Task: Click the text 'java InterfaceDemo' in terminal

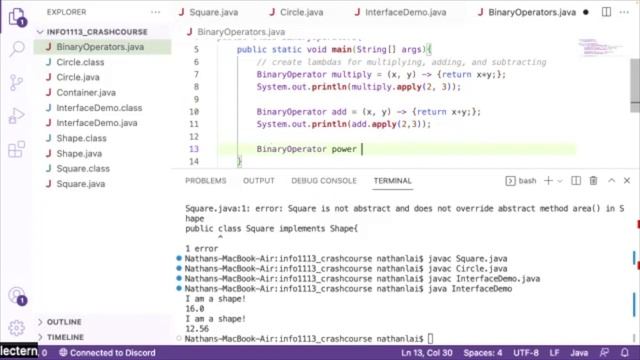Action: [x=470, y=289]
